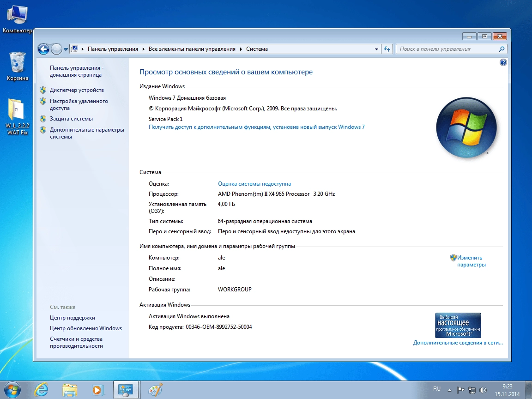
Task: Go back with the navigation arrow
Action: tap(43, 49)
